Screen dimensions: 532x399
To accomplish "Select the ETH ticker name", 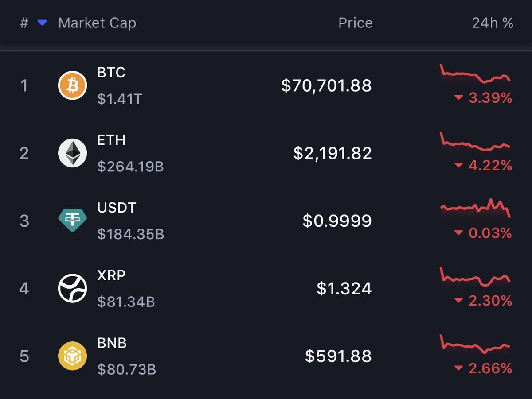I will (x=111, y=140).
